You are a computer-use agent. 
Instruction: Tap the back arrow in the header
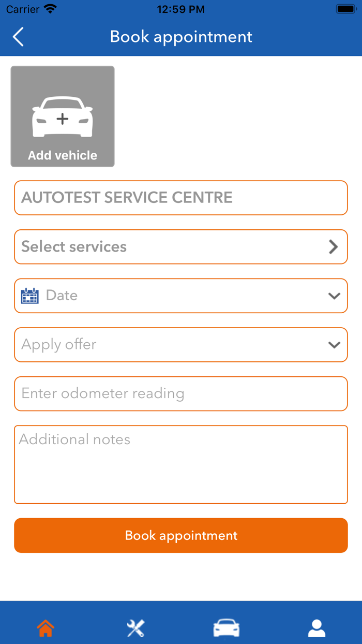pos(18,37)
